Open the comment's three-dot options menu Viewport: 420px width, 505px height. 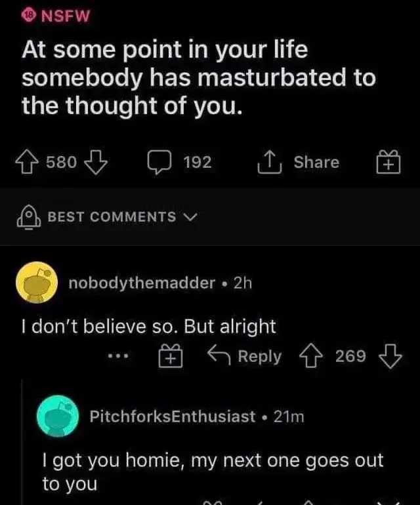[118, 357]
